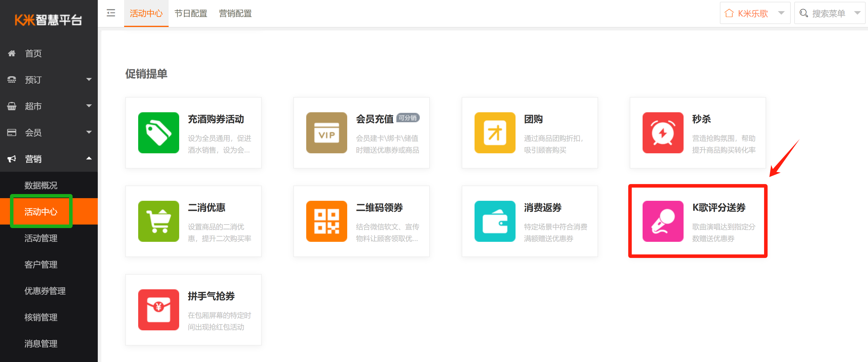This screenshot has width=868, height=362.
Task: Open the VIP card icon for 会员充值
Action: pyautogui.click(x=326, y=132)
